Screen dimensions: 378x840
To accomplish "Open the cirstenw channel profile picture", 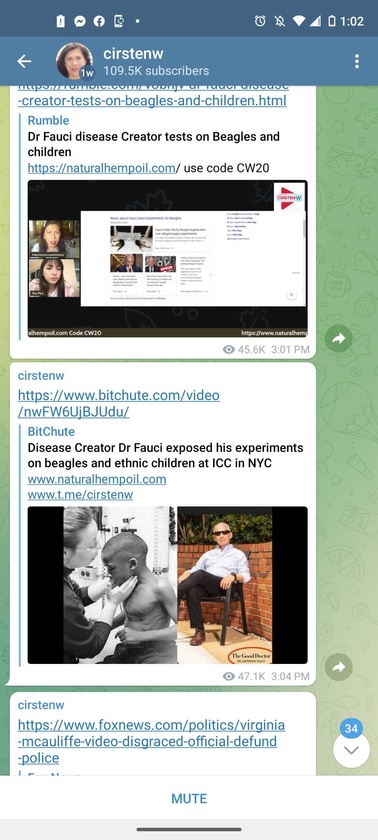I will tap(74, 61).
